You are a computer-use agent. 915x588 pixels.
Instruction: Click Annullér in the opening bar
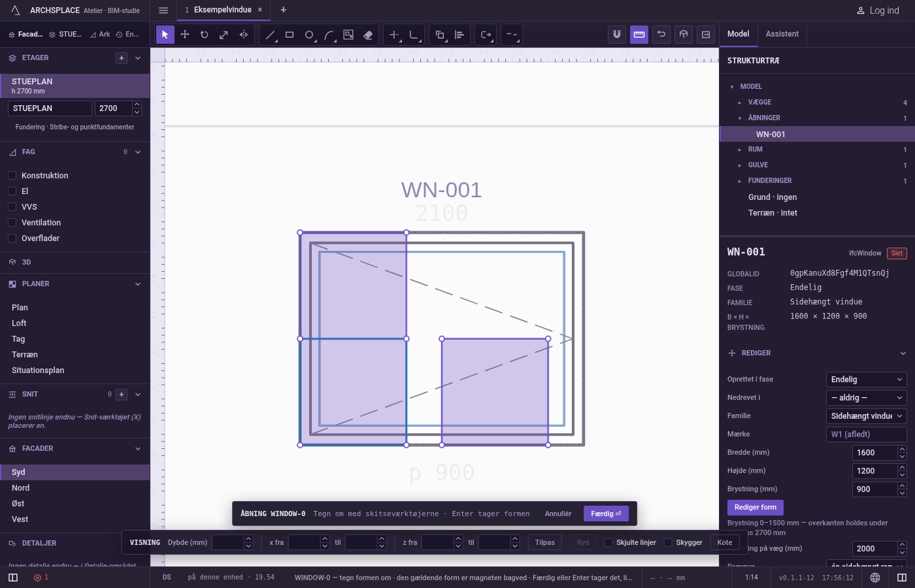(558, 514)
